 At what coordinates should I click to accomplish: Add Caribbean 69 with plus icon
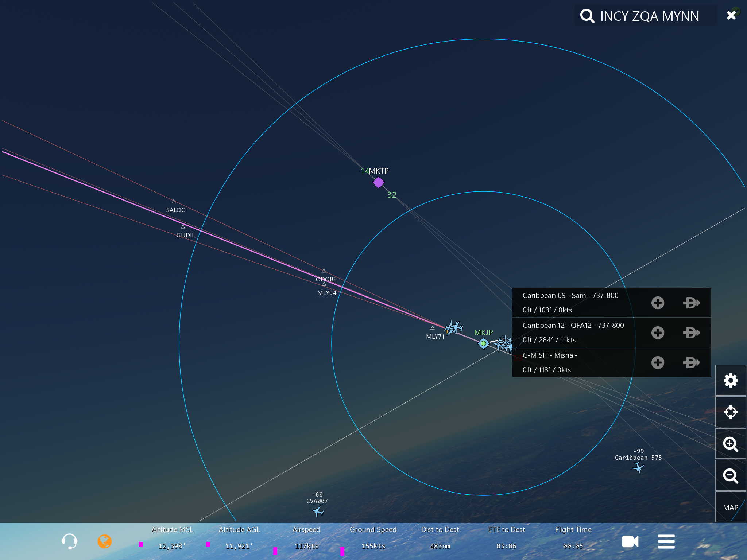click(658, 303)
